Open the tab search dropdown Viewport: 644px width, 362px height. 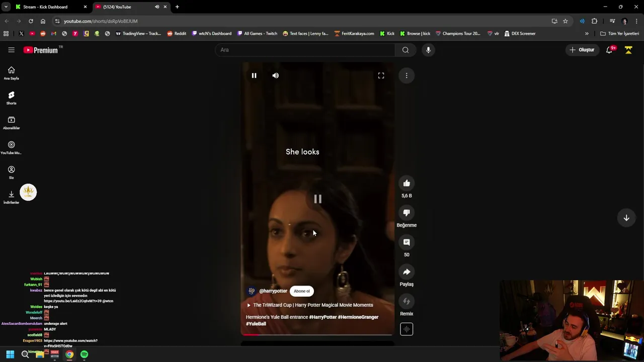point(6,7)
